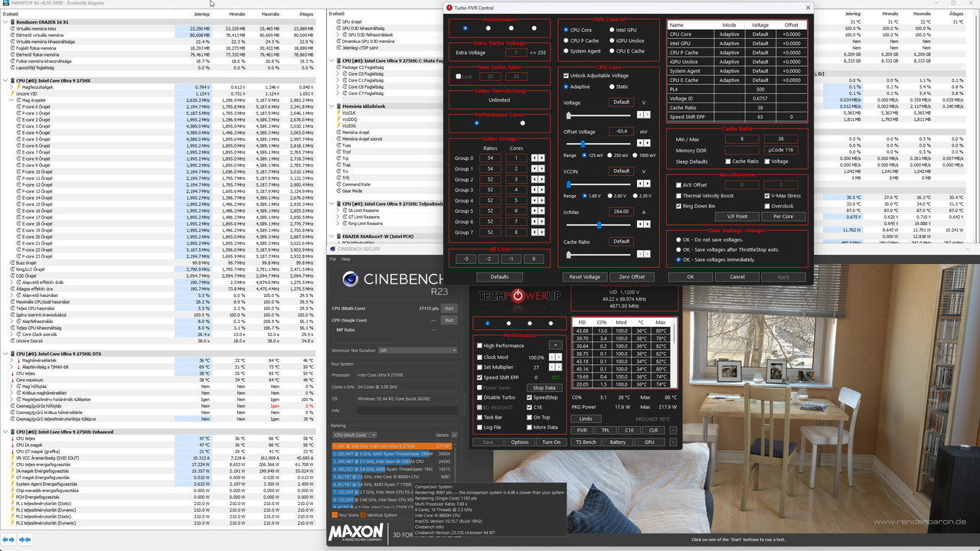The width and height of the screenshot is (980, 551).
Task: Select CPU P Cache row in voltage table
Action: (x=736, y=53)
